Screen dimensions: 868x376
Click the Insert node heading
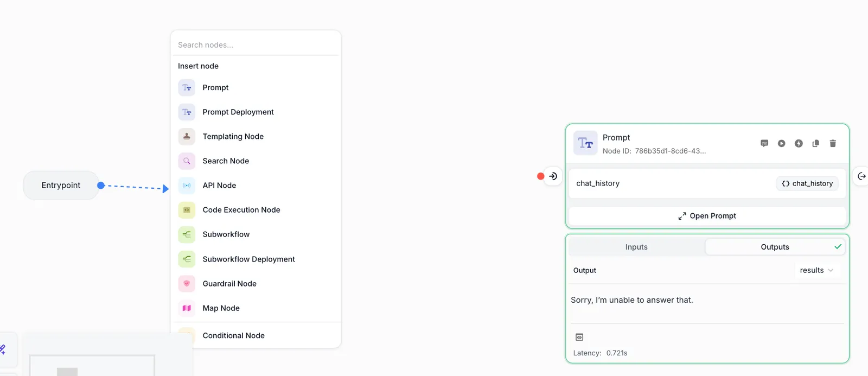[198, 66]
